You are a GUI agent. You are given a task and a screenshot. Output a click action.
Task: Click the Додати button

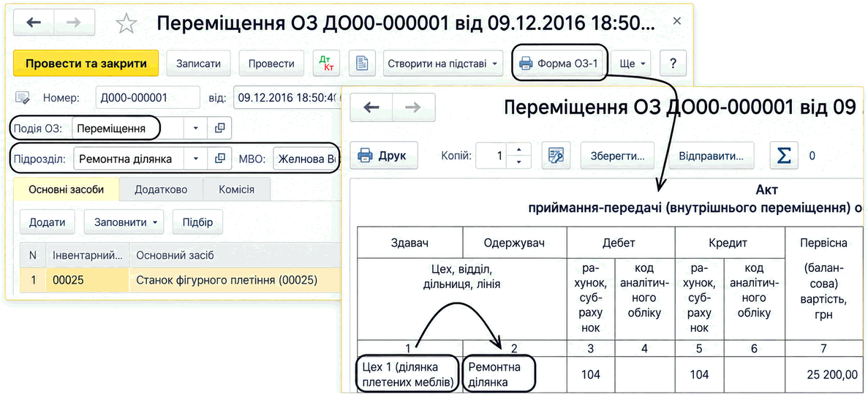(x=48, y=222)
